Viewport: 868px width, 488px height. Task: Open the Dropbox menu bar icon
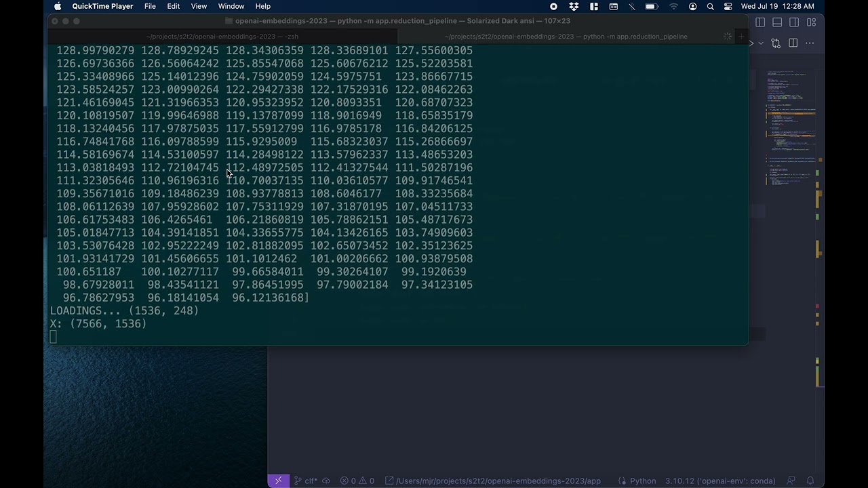click(574, 6)
